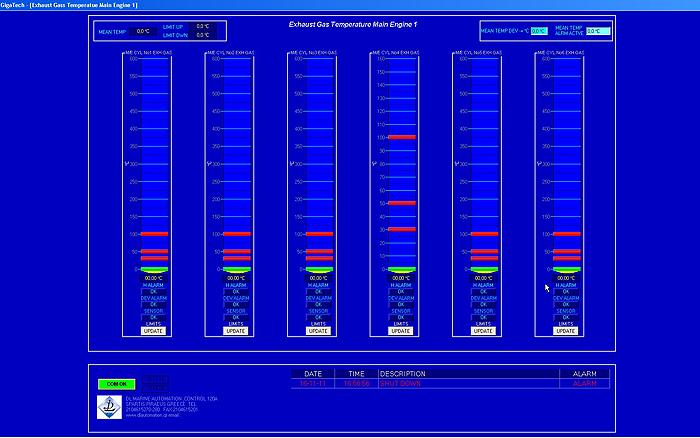The width and height of the screenshot is (700, 438).
Task: Click the LIMIT UP value field
Action: (x=202, y=26)
